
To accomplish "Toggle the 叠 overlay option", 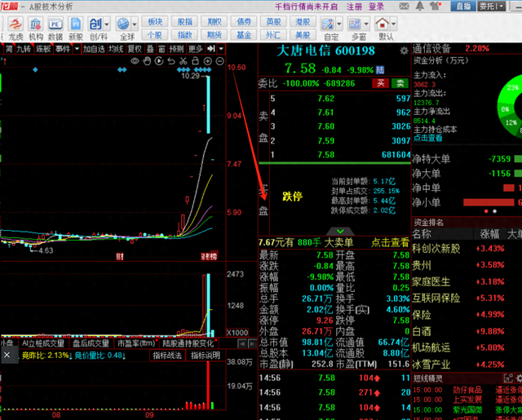I will pos(150,49).
